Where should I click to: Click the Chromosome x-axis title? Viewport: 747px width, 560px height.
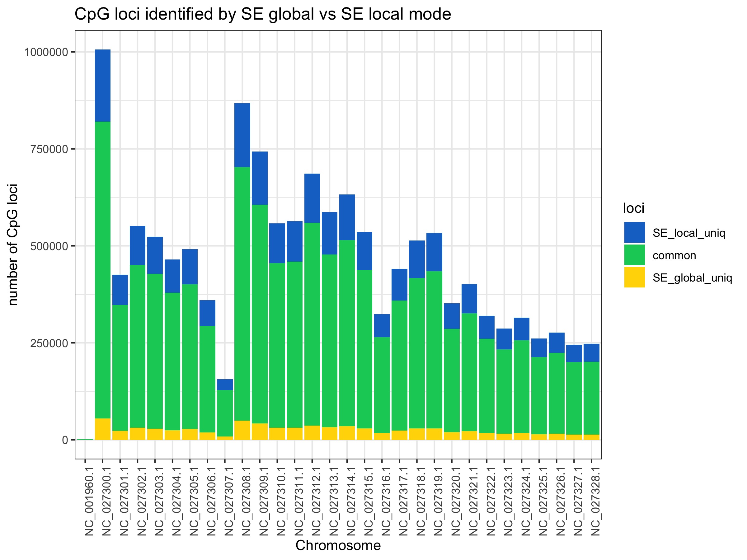(x=338, y=545)
